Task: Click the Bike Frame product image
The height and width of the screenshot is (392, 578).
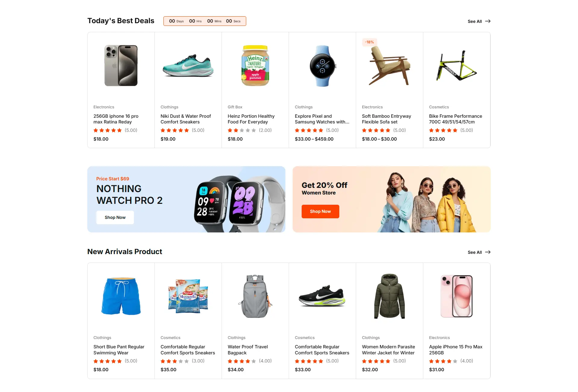Action: [x=456, y=66]
